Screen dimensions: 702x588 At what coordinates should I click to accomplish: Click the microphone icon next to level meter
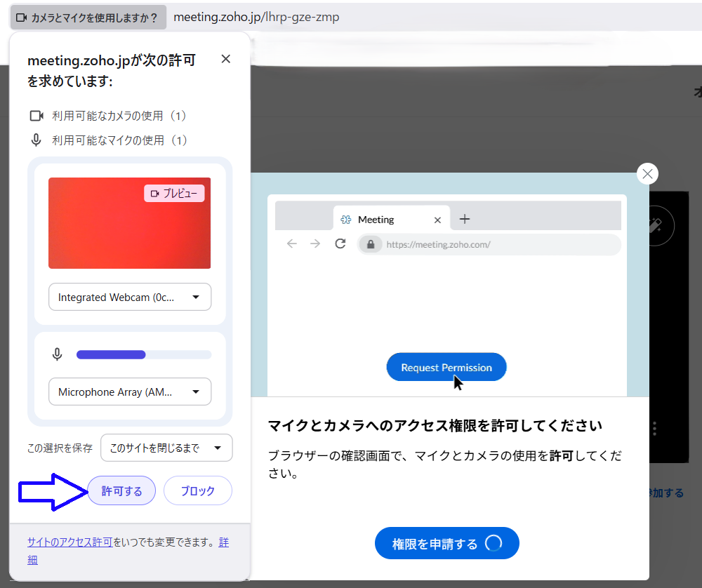58,355
